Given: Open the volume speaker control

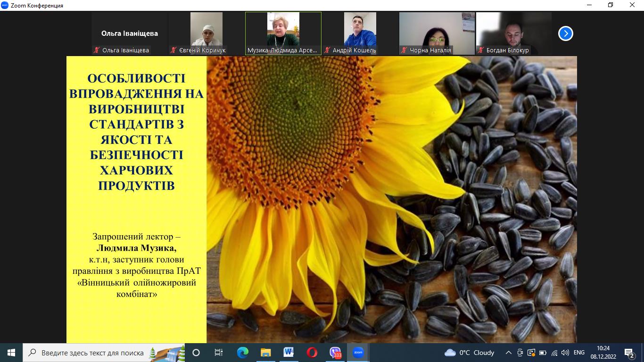Looking at the screenshot, I should point(565,353).
